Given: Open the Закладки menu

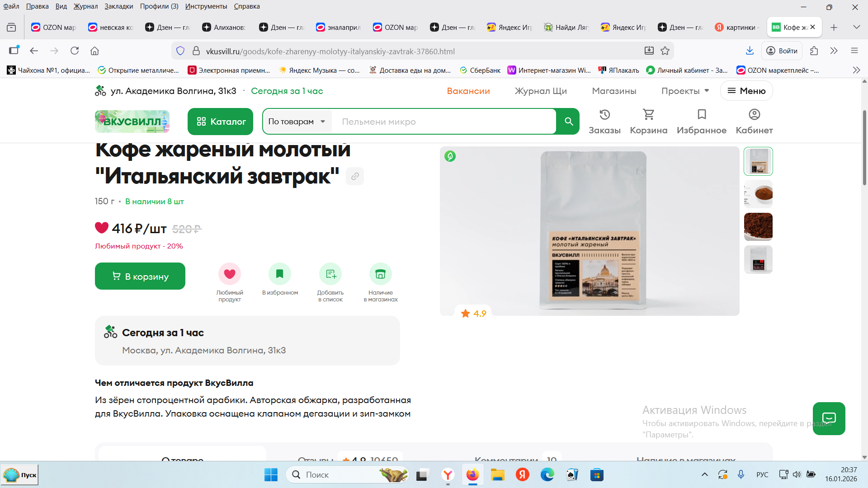Looking at the screenshot, I should click(118, 6).
